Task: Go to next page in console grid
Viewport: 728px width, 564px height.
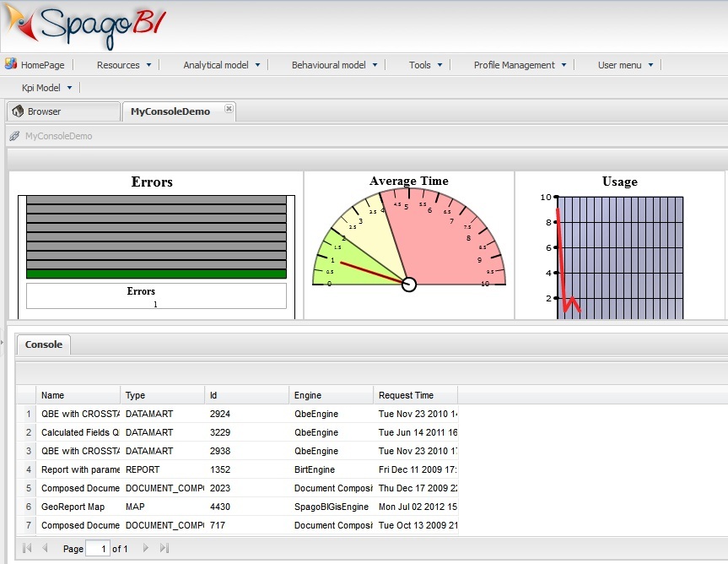Action: (x=146, y=549)
